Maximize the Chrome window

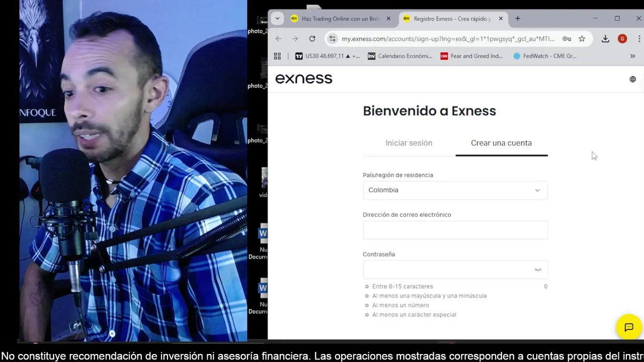(617, 19)
